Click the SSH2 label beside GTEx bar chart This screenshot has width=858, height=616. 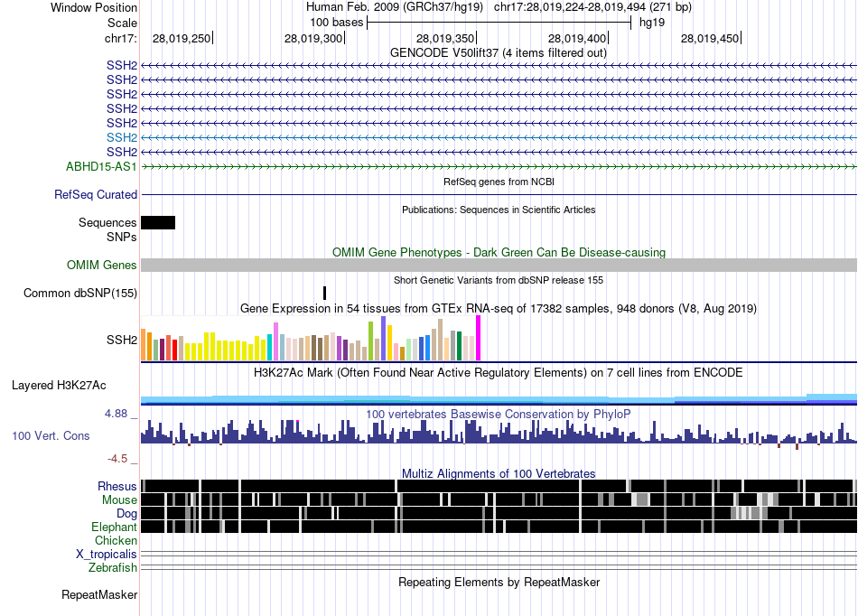pos(122,340)
